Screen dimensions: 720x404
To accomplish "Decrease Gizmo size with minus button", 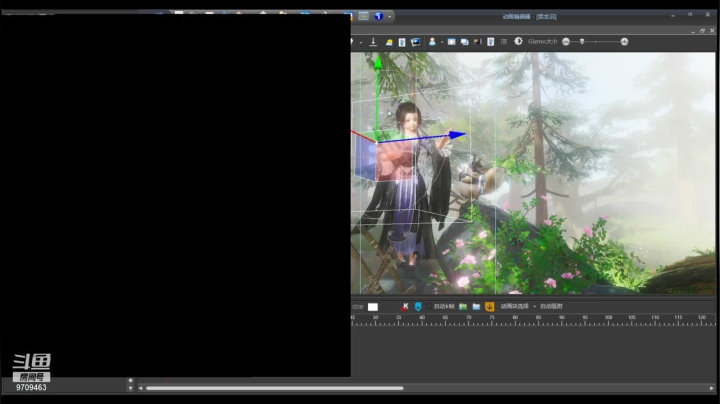I will pos(566,42).
